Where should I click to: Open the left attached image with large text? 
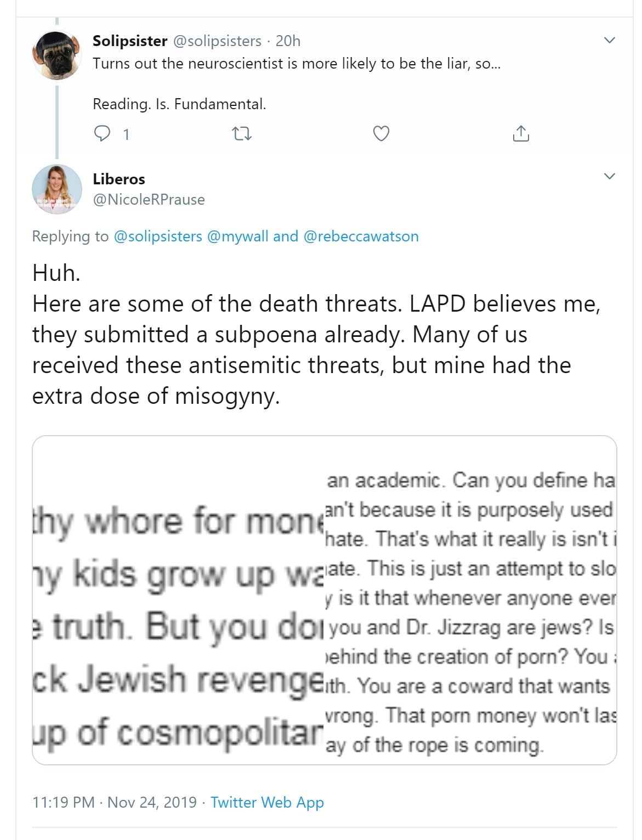178,600
